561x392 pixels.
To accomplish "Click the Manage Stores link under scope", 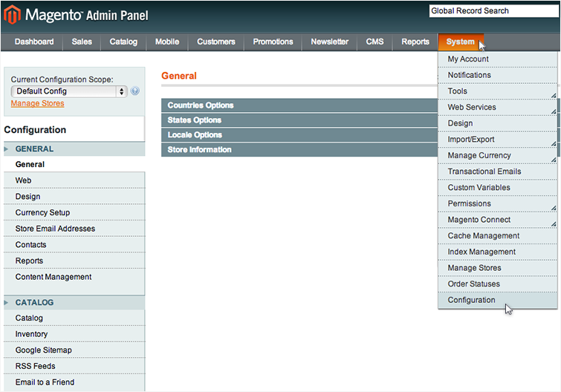I will tap(38, 104).
